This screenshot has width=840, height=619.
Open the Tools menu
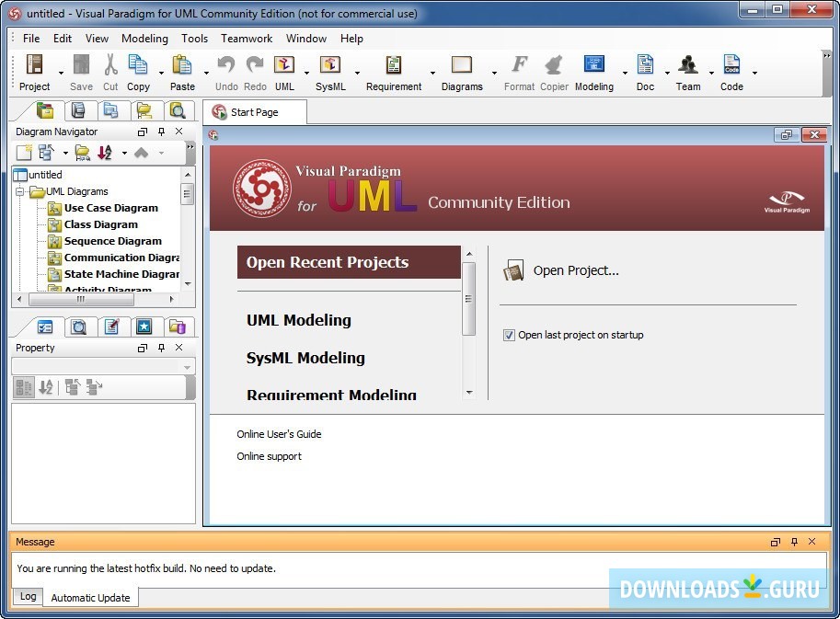194,39
